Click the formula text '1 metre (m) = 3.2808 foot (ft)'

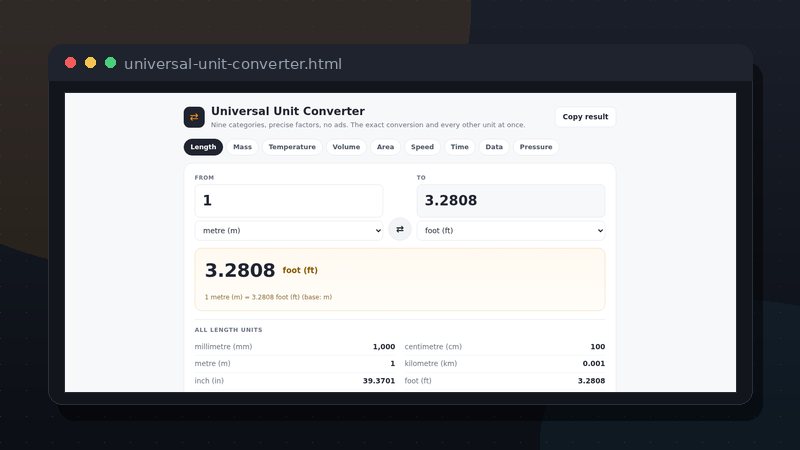[x=252, y=297]
